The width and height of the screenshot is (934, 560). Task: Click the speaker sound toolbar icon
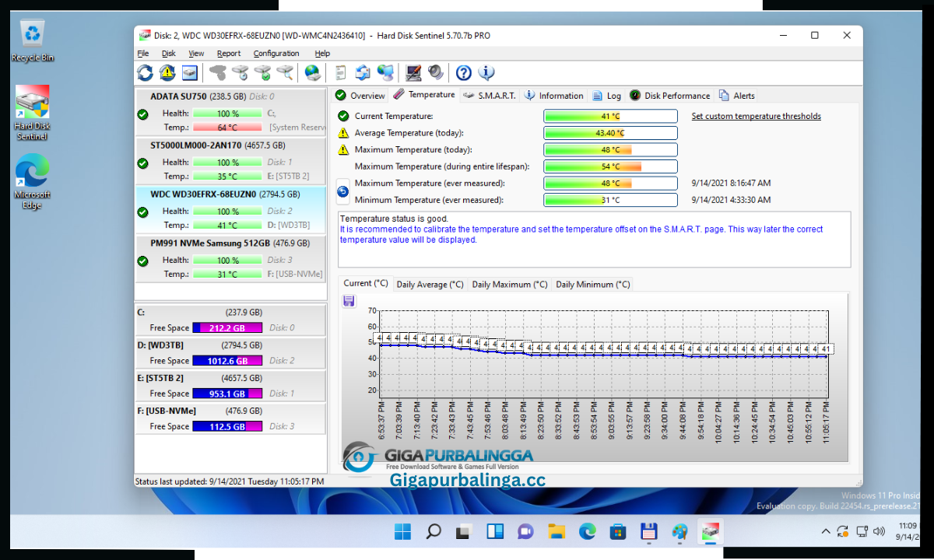pos(436,72)
